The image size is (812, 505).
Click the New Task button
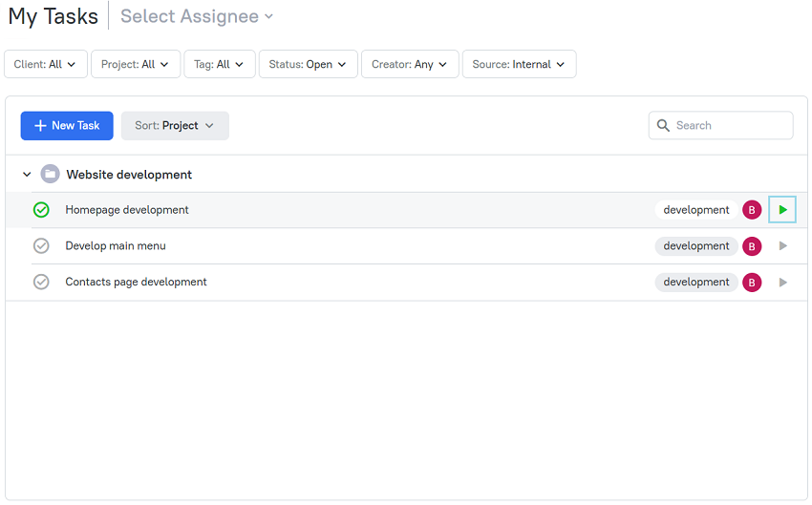pos(67,126)
